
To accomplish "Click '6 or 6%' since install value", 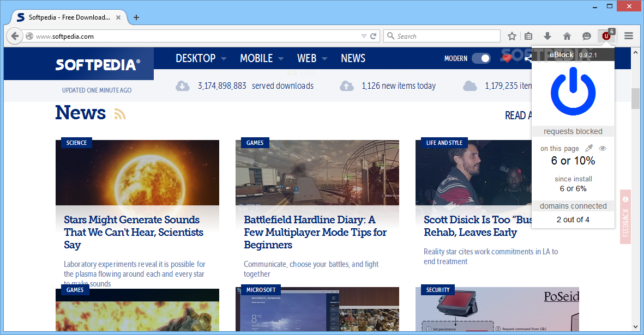I will (573, 188).
